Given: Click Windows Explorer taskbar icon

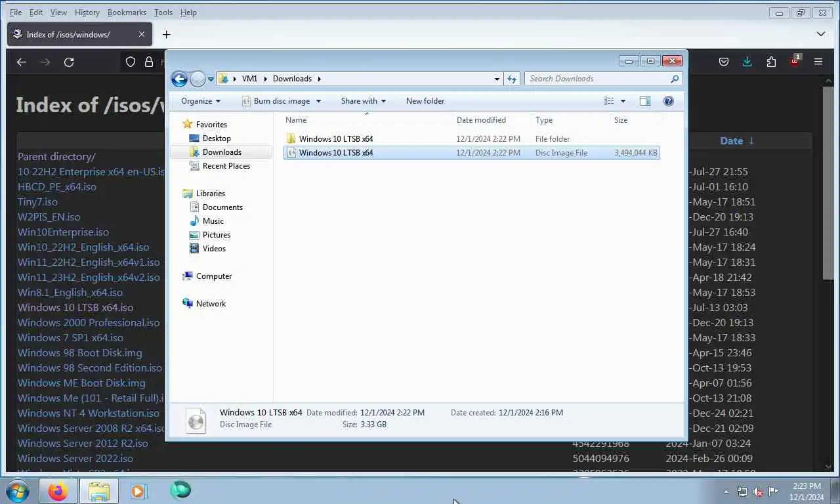Looking at the screenshot, I should 99,491.
